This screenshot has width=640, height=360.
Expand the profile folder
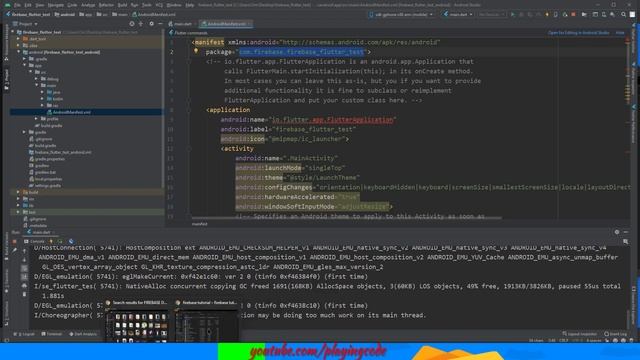(36, 119)
